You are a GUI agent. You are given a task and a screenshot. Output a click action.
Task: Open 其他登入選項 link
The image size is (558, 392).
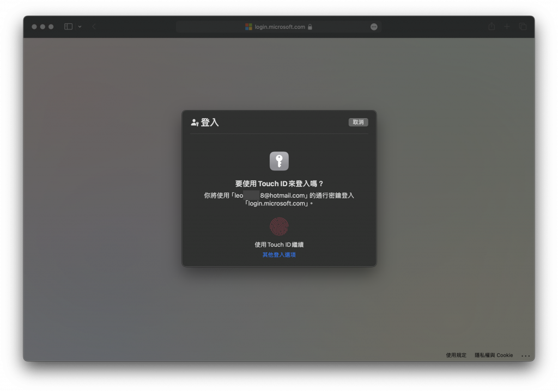279,255
